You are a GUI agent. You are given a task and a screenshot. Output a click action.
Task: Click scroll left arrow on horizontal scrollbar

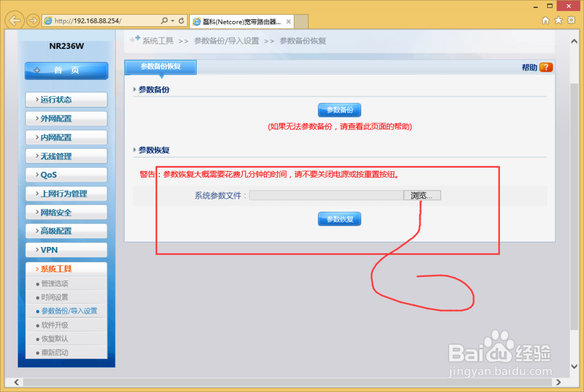(x=16, y=382)
